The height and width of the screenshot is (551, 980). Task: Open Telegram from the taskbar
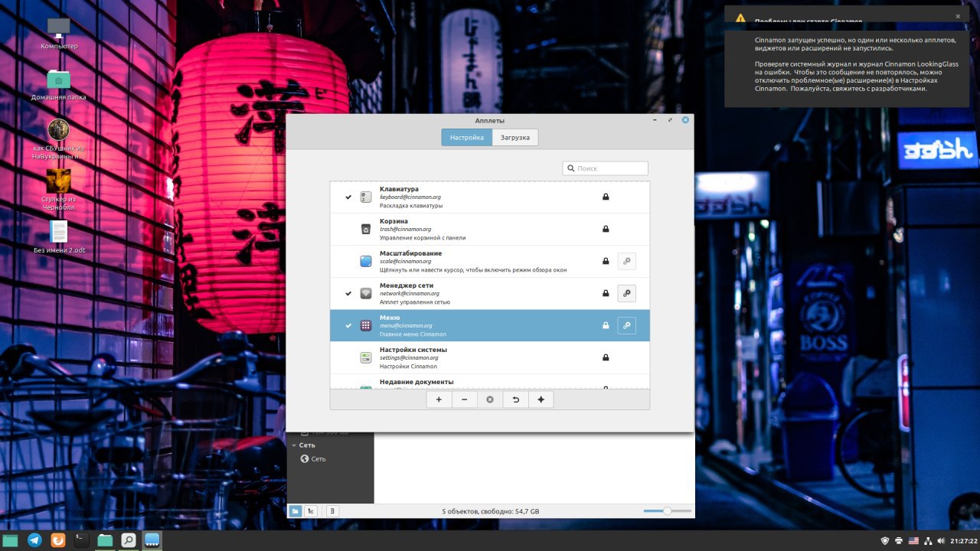coord(34,540)
